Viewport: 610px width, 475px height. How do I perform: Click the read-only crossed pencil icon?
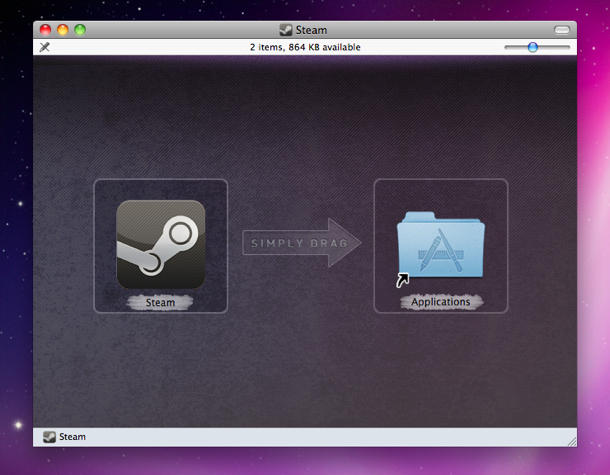pos(44,47)
